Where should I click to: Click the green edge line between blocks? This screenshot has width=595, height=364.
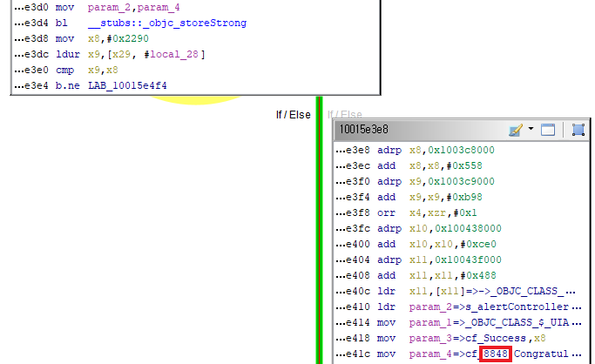coord(317,230)
